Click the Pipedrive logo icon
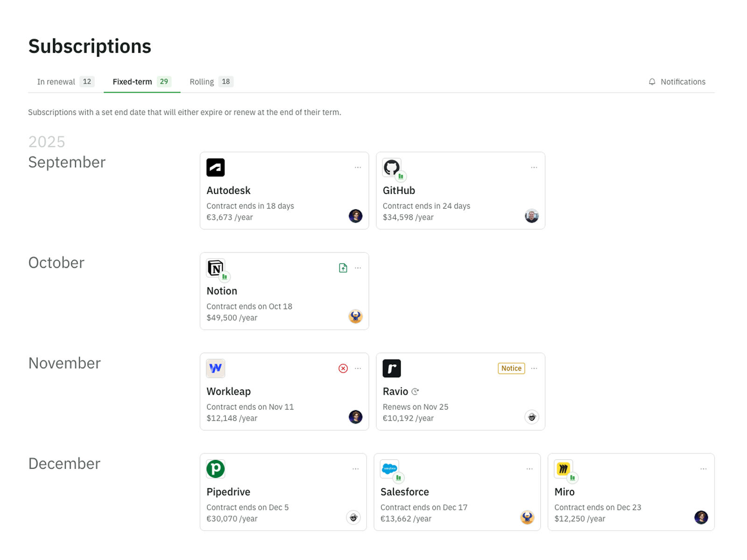 [215, 469]
